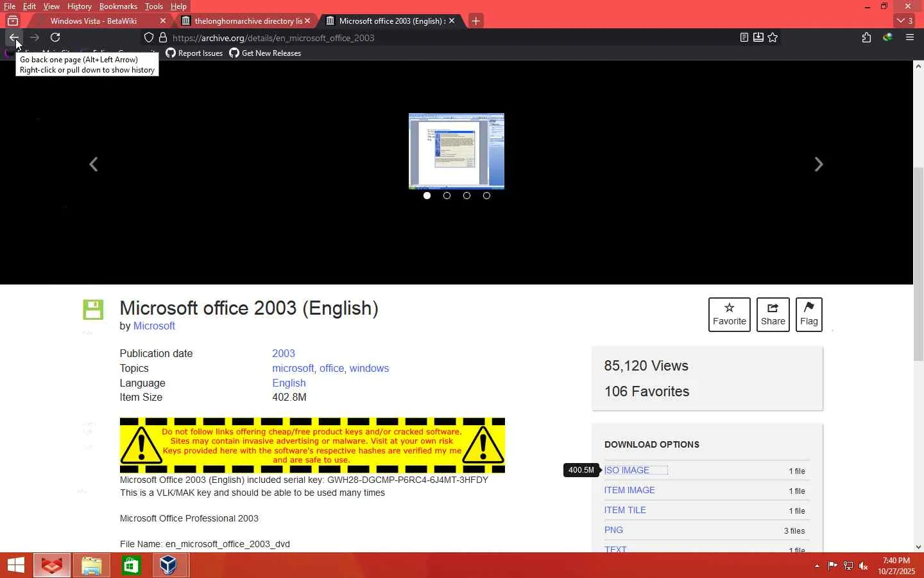The image size is (924, 578).
Task: Open the Get New Releases bookmark
Action: pos(265,53)
